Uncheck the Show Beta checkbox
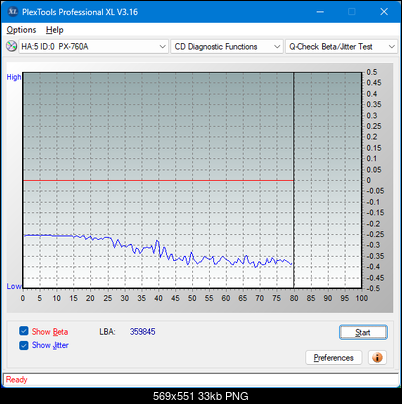Viewport: 402px width, 404px height. tap(24, 331)
